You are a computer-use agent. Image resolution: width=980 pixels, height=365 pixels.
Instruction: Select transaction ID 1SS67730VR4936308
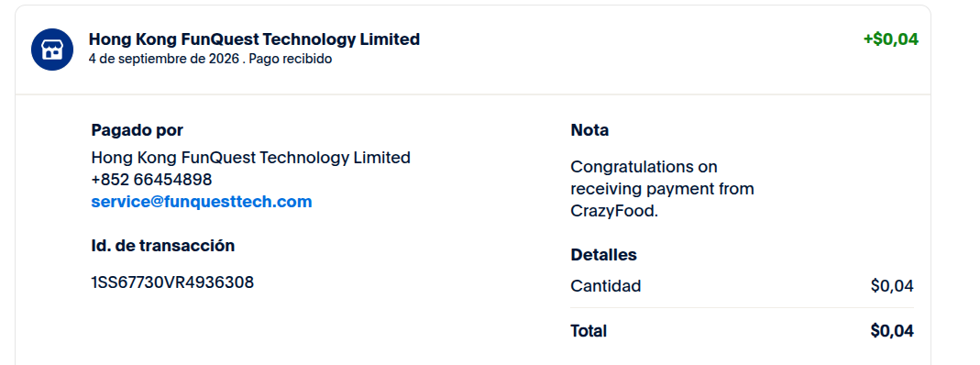172,282
